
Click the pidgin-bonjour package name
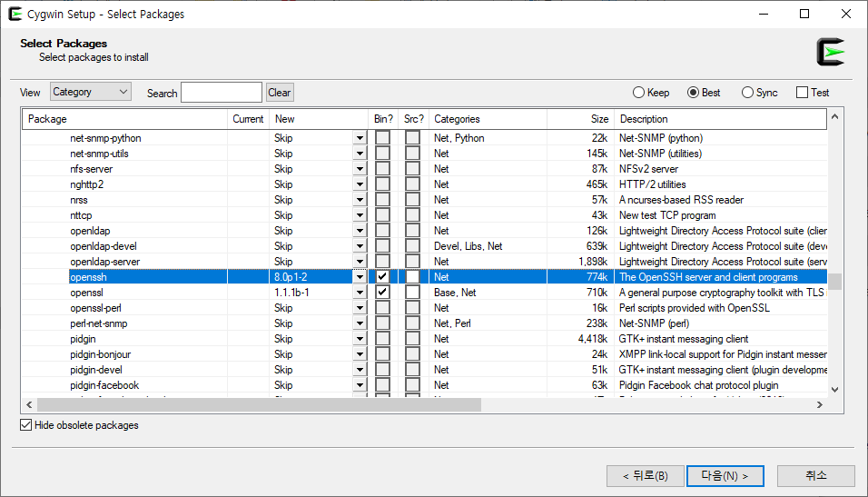click(x=100, y=354)
